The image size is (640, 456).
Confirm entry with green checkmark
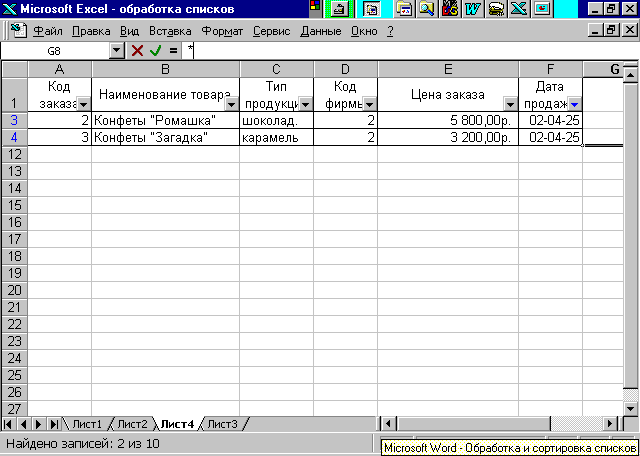[156, 51]
